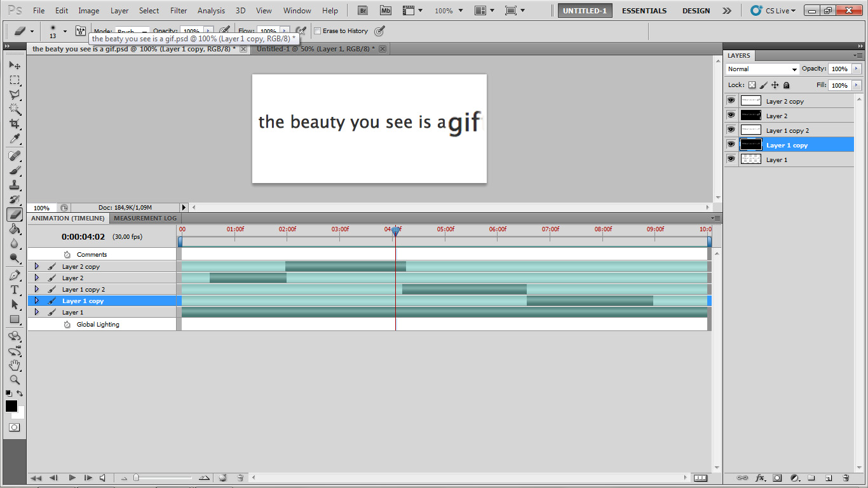
Task: Click the Magic Wand tool
Action: click(x=15, y=109)
